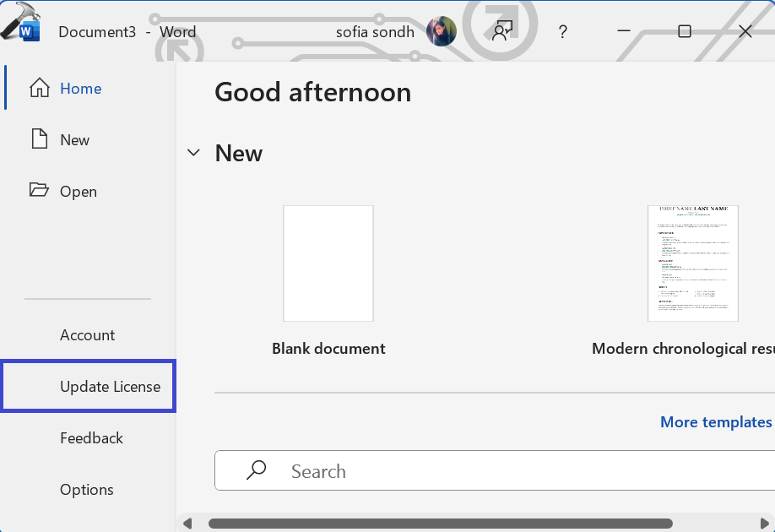Click the Home house icon in sidebar
Screen dimensions: 775x532
click(39, 88)
